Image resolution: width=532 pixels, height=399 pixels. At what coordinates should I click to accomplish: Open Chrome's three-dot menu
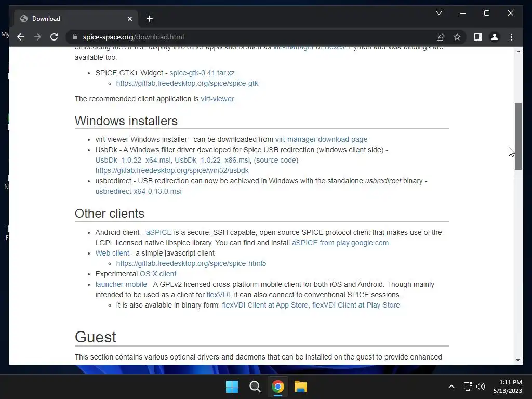tap(511, 37)
